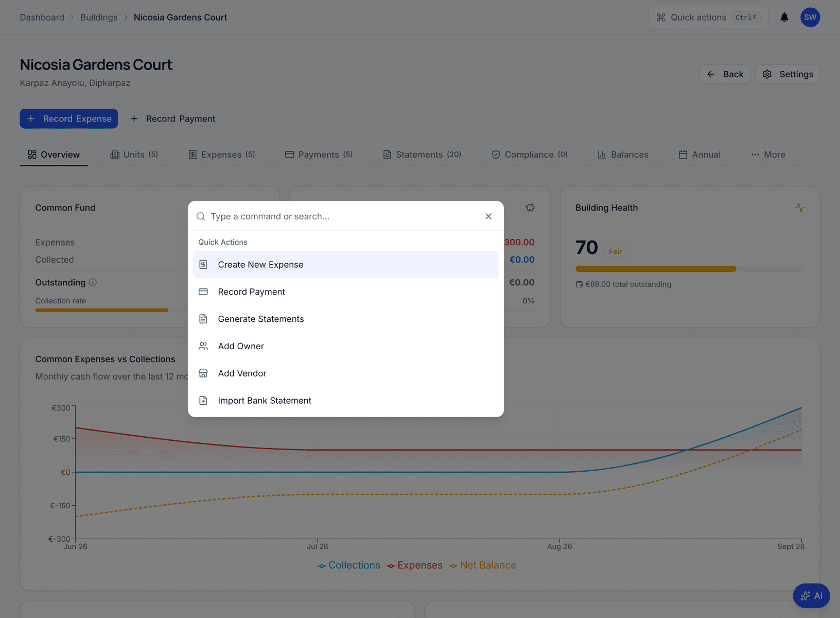This screenshot has width=840, height=618.
Task: Click the Import Bank Statement file icon
Action: point(203,401)
